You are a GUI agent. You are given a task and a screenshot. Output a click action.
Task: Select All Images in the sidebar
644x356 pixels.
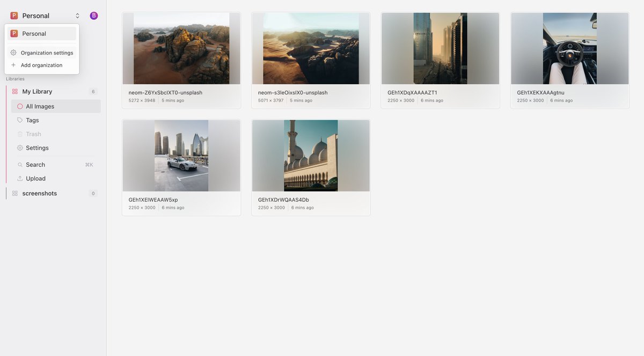56,106
